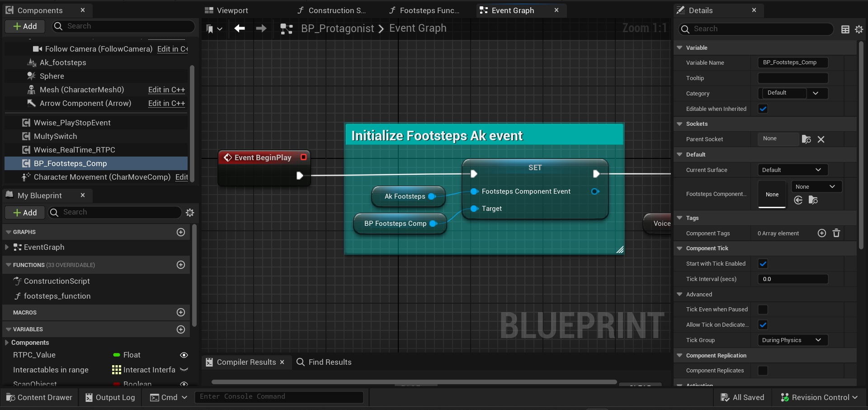Open the Tick Group dropdown

coord(793,340)
